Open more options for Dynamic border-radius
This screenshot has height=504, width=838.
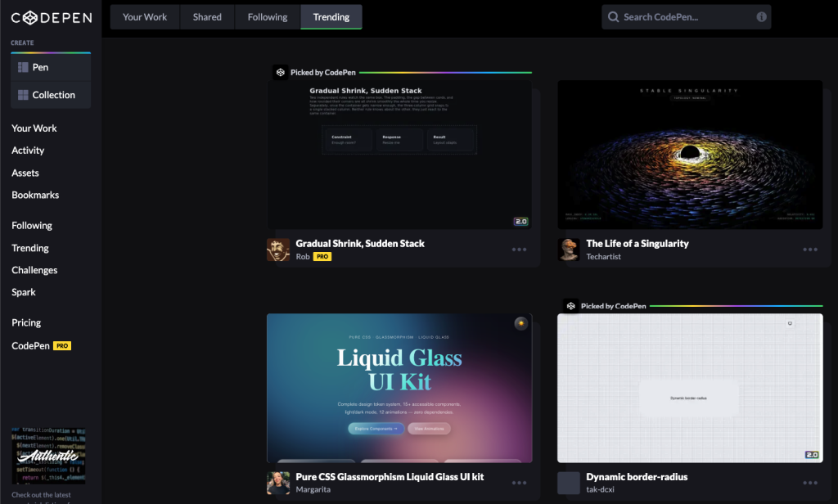pos(810,483)
